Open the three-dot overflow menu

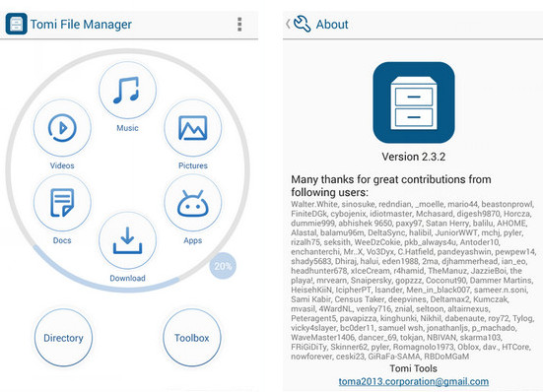pyautogui.click(x=239, y=25)
